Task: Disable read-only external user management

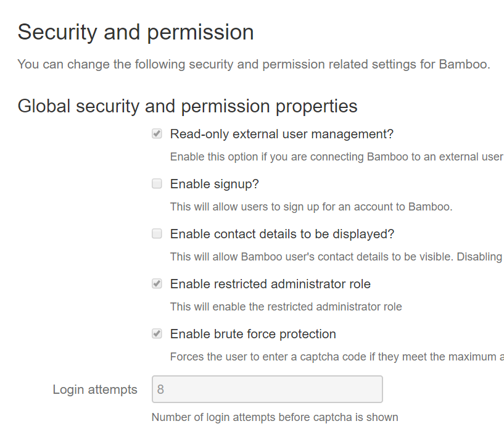Action: (x=157, y=133)
